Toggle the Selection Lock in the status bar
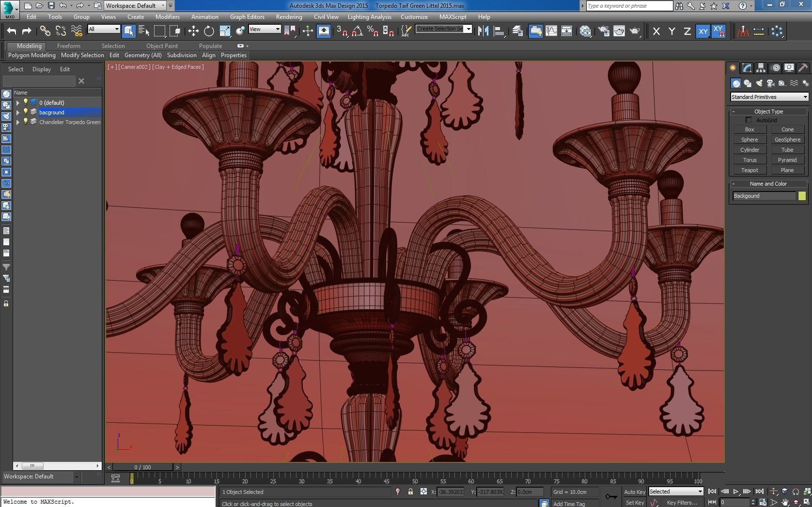 410,491
